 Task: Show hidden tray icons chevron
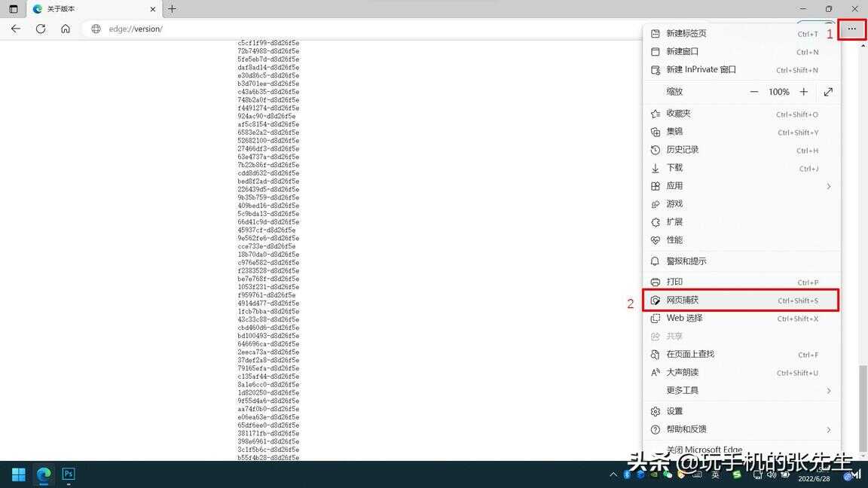(613, 474)
